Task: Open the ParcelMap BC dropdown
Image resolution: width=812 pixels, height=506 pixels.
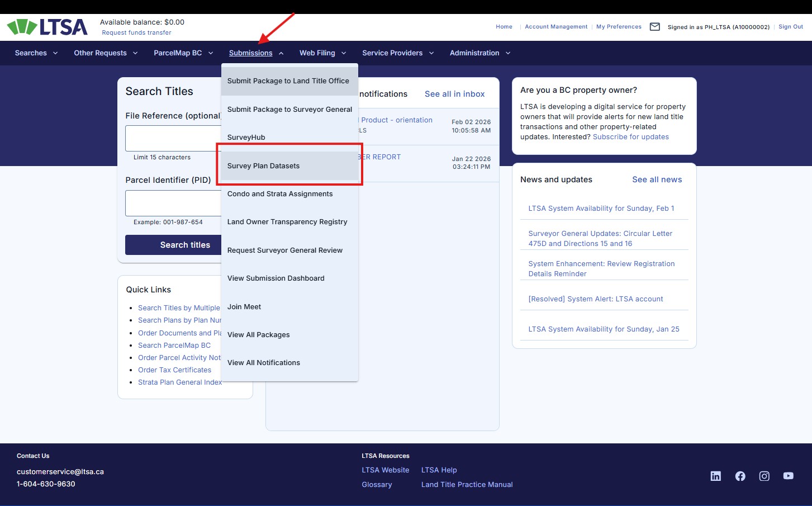Action: [183, 53]
